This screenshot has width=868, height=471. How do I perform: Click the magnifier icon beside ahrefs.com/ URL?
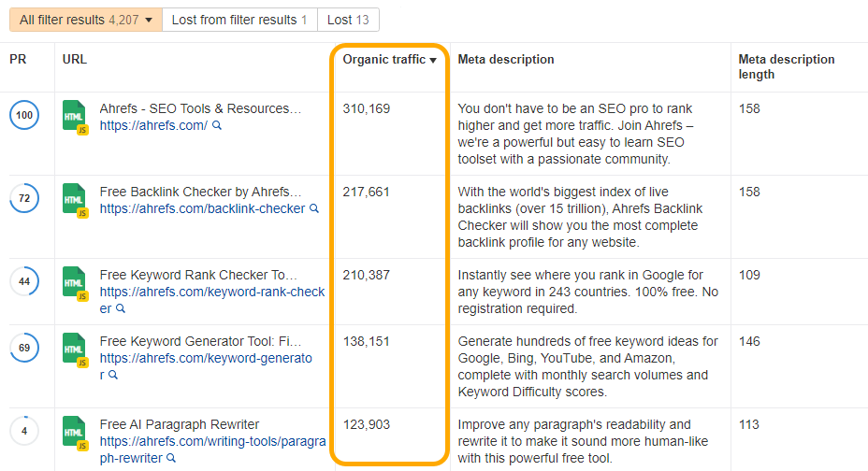[x=217, y=125]
